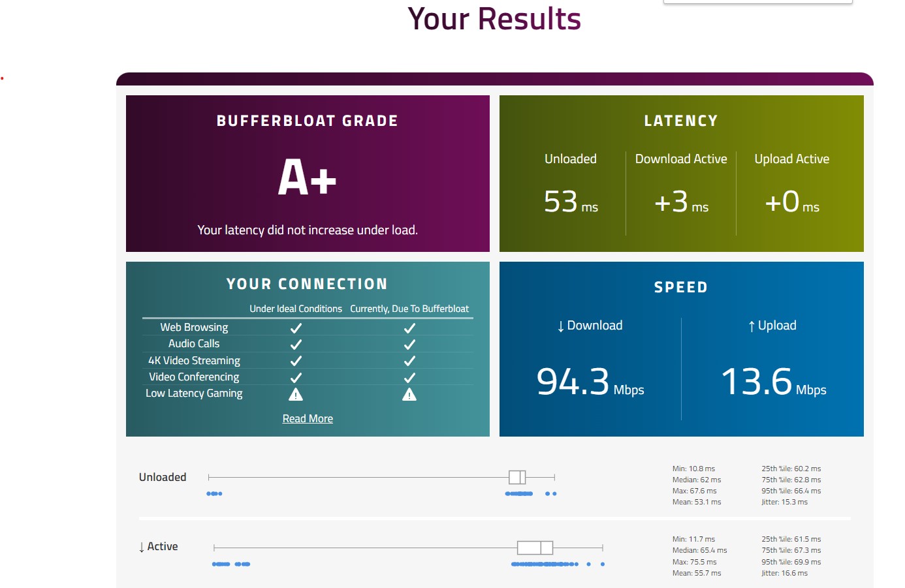The height and width of the screenshot is (588, 905).
Task: Click Active '75th %ile: 67.3 ms' statistic
Action: tap(791, 550)
